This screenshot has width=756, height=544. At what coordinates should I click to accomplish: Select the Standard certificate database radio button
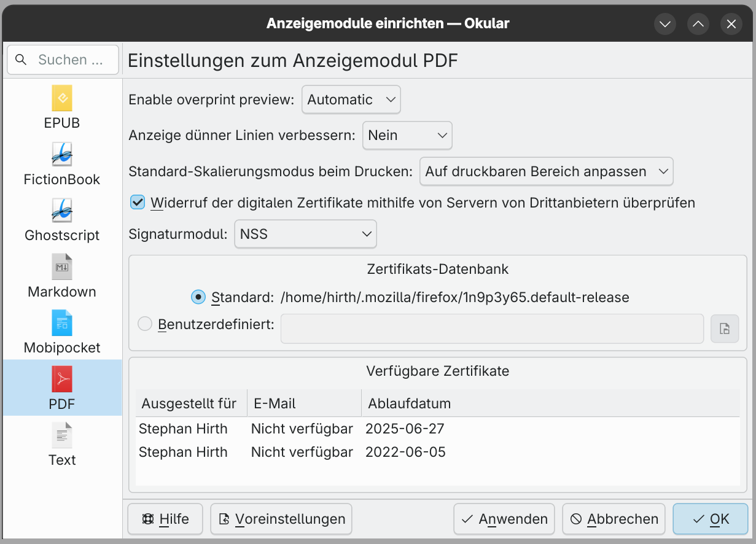click(x=198, y=297)
